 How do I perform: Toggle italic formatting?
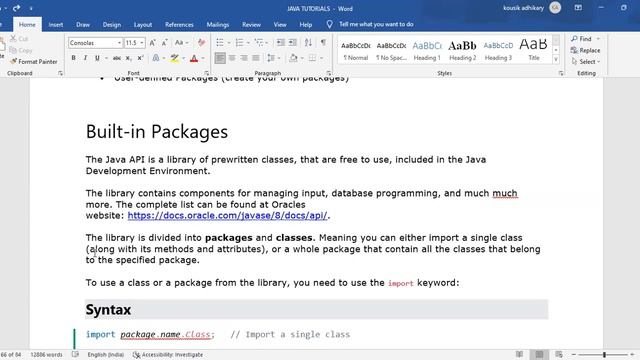[x=85, y=58]
